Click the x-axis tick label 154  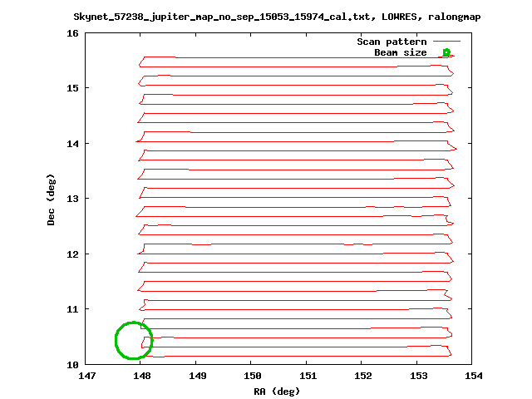tap(474, 376)
